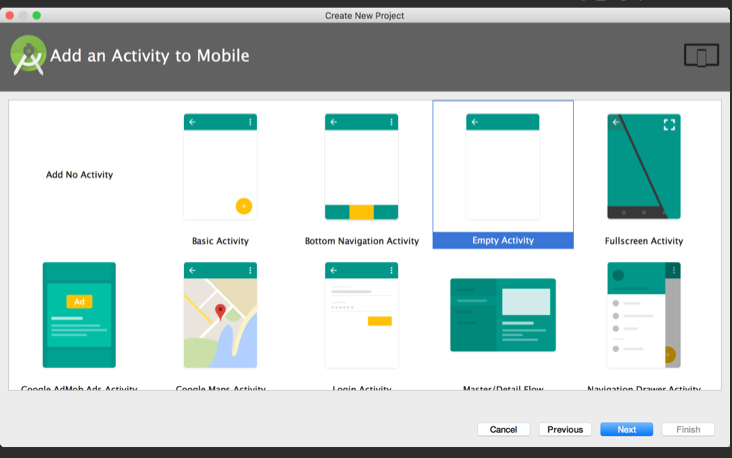This screenshot has height=458, width=732.
Task: Select the Google AdMob Ads Activity thumbnail
Action: tap(79, 315)
